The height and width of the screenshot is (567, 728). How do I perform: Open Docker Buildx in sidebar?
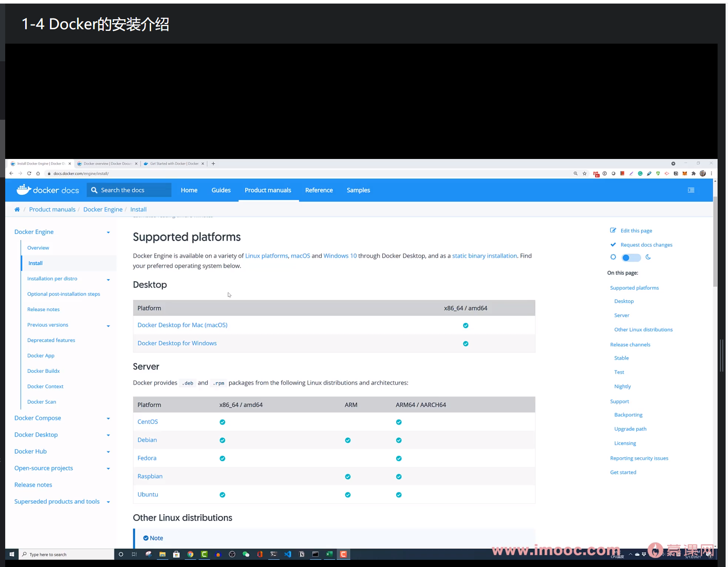pyautogui.click(x=43, y=371)
